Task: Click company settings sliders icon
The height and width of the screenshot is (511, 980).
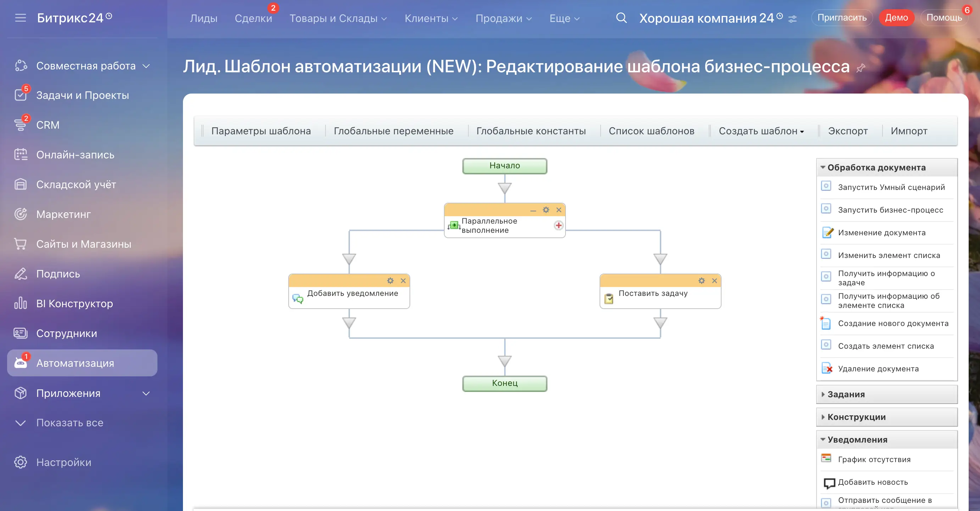Action: coord(792,19)
